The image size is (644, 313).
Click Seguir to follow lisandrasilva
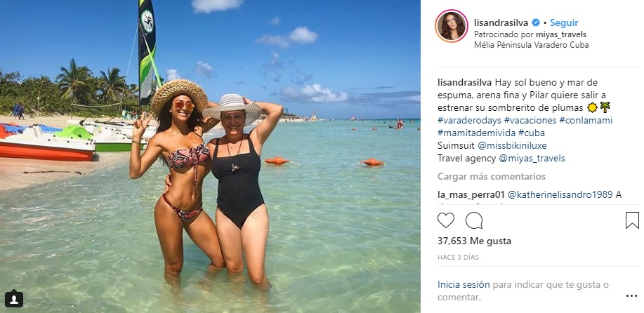tap(564, 22)
